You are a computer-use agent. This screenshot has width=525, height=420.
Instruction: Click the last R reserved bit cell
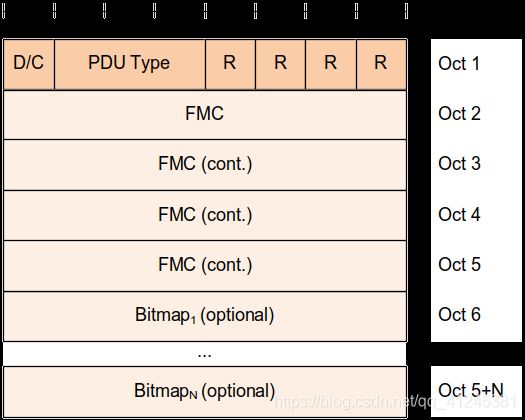tap(382, 64)
